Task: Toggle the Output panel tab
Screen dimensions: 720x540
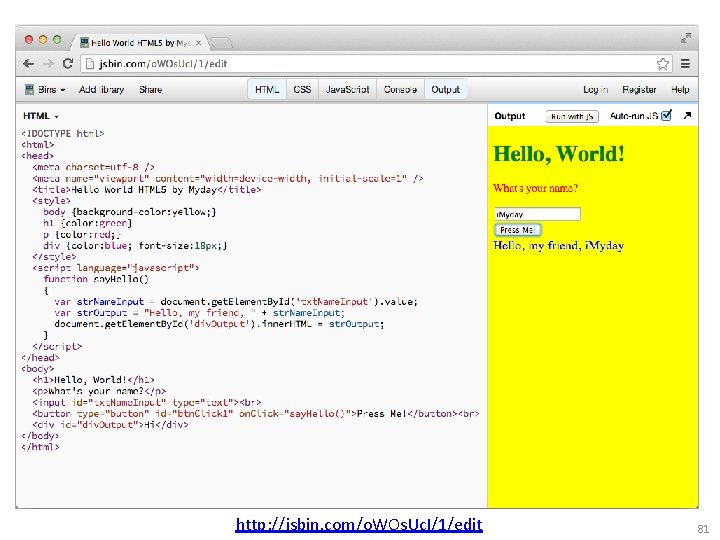Action: point(445,90)
